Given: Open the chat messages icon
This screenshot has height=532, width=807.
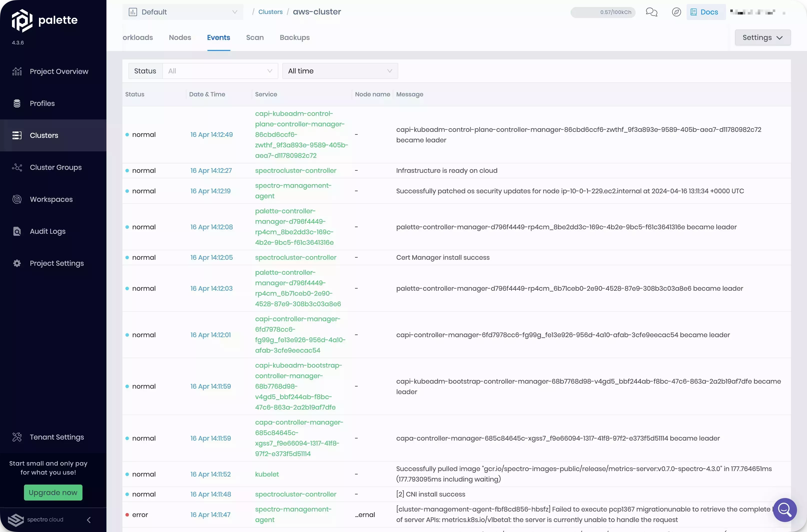Looking at the screenshot, I should [651, 12].
